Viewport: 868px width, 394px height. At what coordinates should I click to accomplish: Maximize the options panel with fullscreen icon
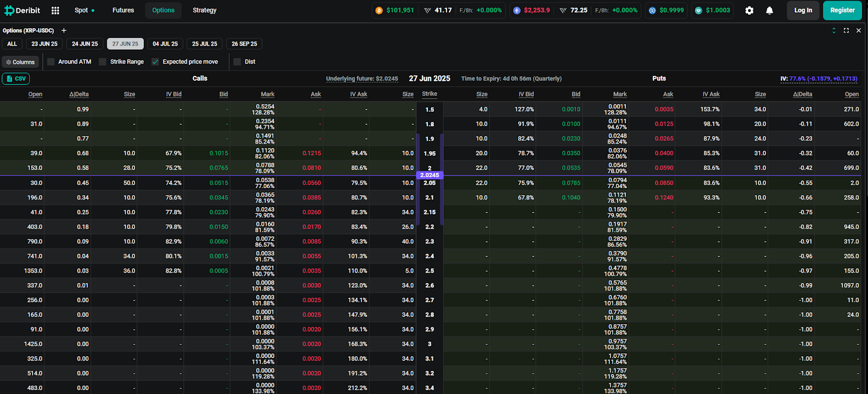pyautogui.click(x=846, y=30)
